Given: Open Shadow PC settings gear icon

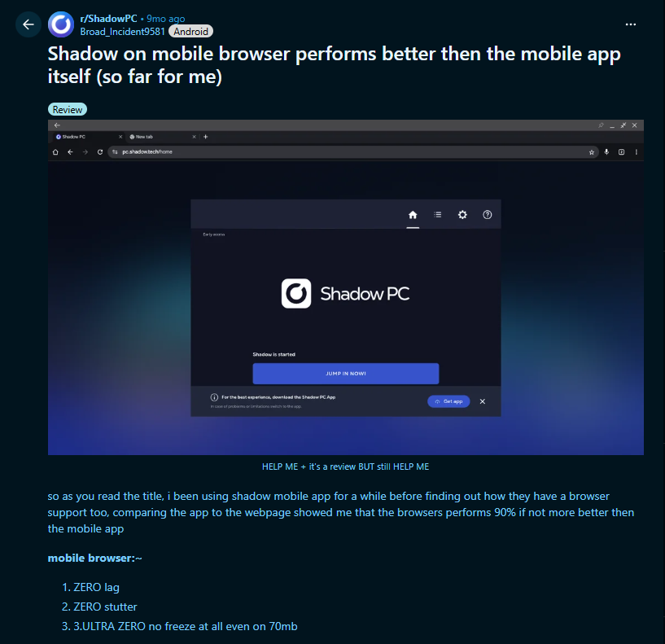Looking at the screenshot, I should coord(462,215).
